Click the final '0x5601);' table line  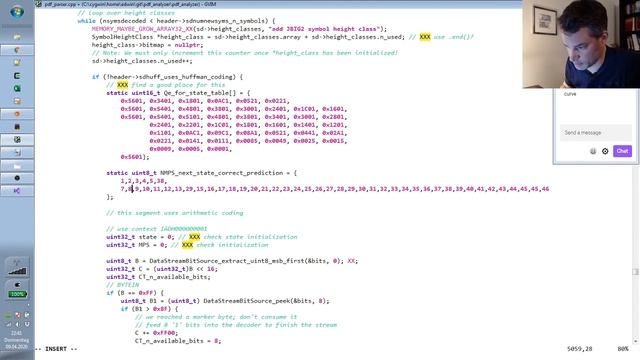[x=135, y=157]
